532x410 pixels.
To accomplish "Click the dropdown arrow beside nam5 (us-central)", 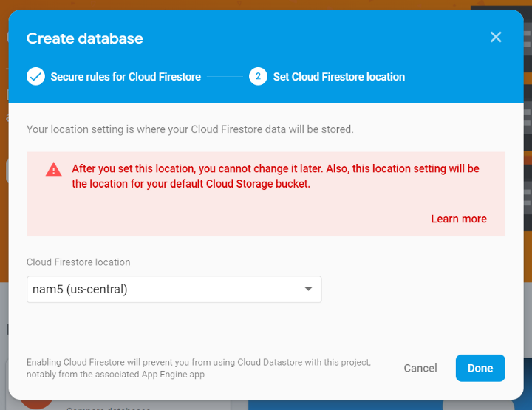I will [x=308, y=290].
